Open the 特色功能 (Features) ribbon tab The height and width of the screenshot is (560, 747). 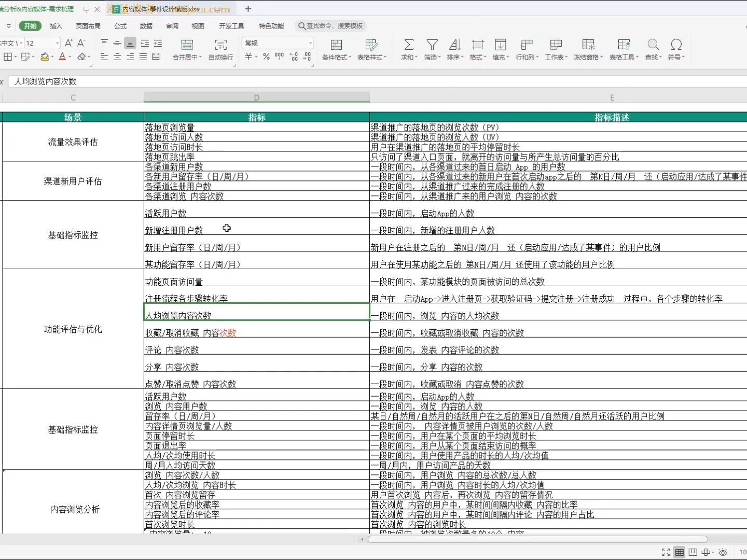click(271, 26)
